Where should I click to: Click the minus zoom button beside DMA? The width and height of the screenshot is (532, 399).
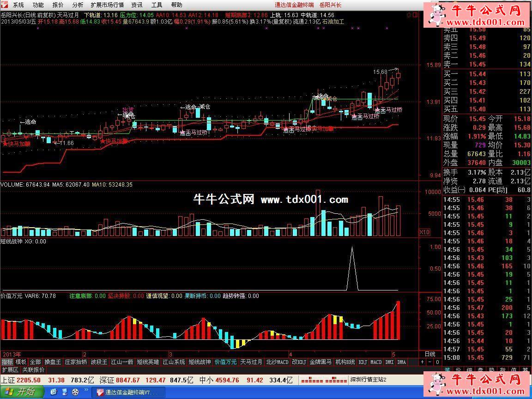(429, 362)
